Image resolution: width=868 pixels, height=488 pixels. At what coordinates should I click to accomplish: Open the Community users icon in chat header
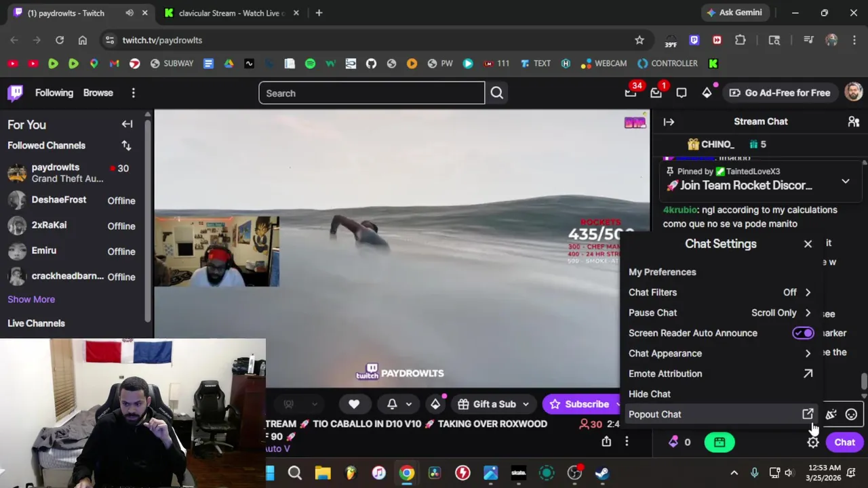[854, 122]
